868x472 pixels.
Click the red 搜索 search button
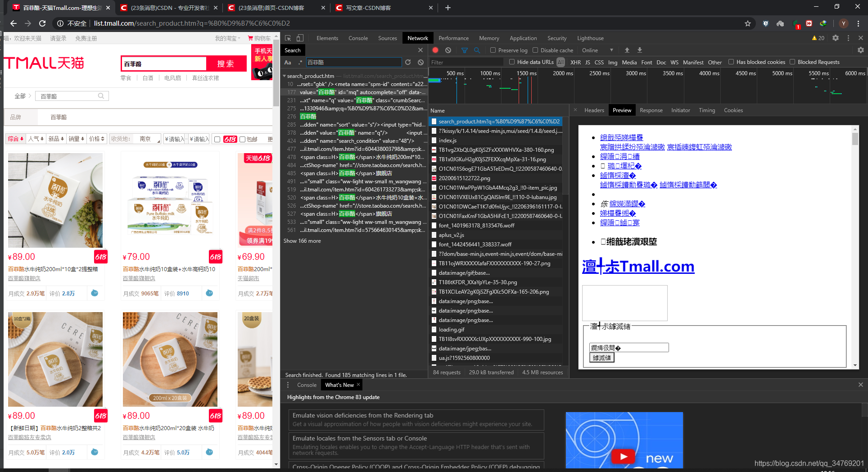[226, 63]
